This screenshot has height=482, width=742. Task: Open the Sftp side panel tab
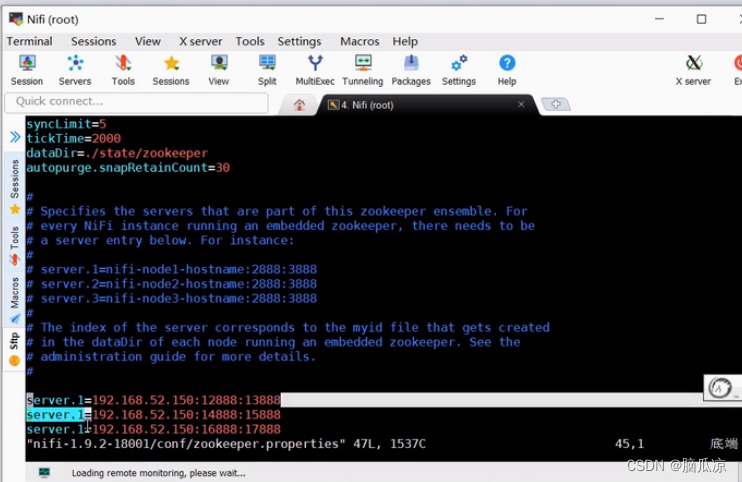pyautogui.click(x=15, y=349)
